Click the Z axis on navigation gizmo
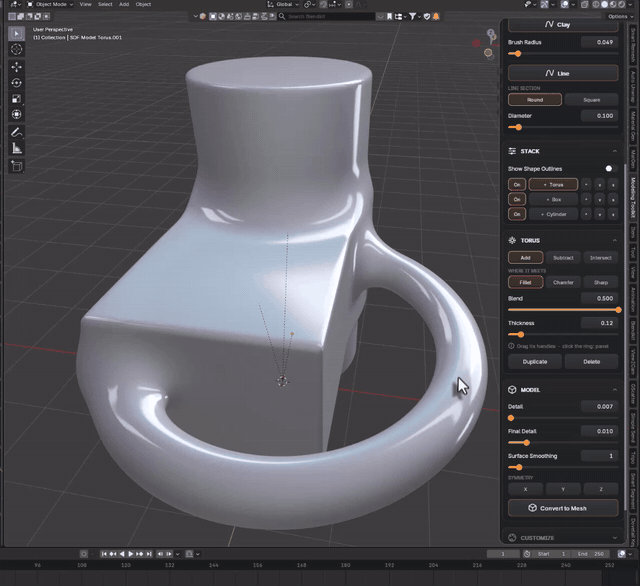Screen dimensions: 640x586 pyautogui.click(x=491, y=32)
